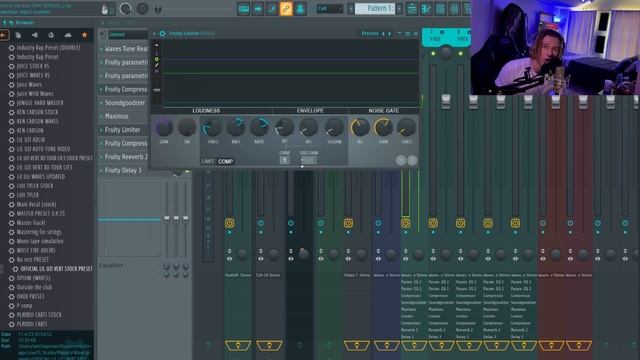Toggle the green LED under track 8 FREE
640x360 pixels.
pyautogui.click(x=460, y=53)
